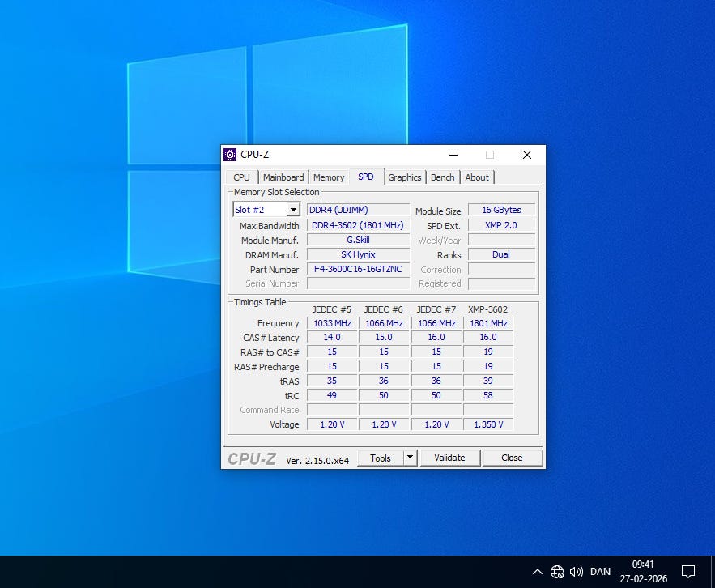Click the DAN input language indicator
Screen dimensions: 715x588
point(600,571)
